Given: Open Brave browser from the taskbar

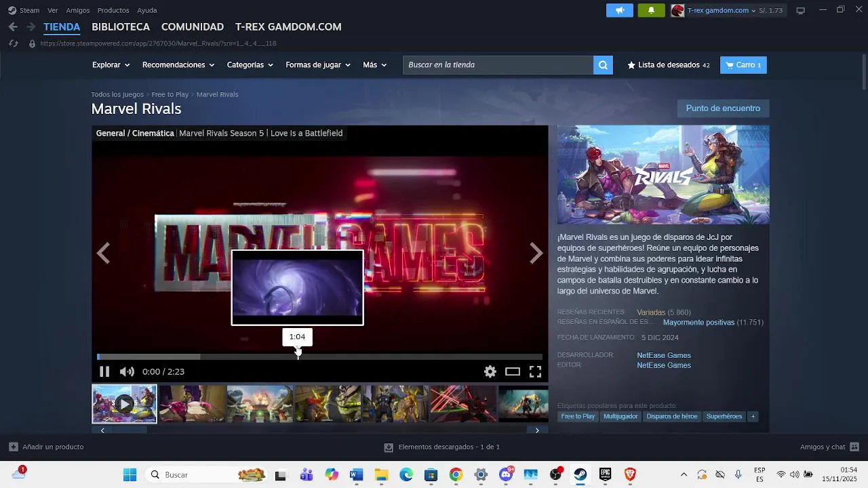Looking at the screenshot, I should 630,474.
